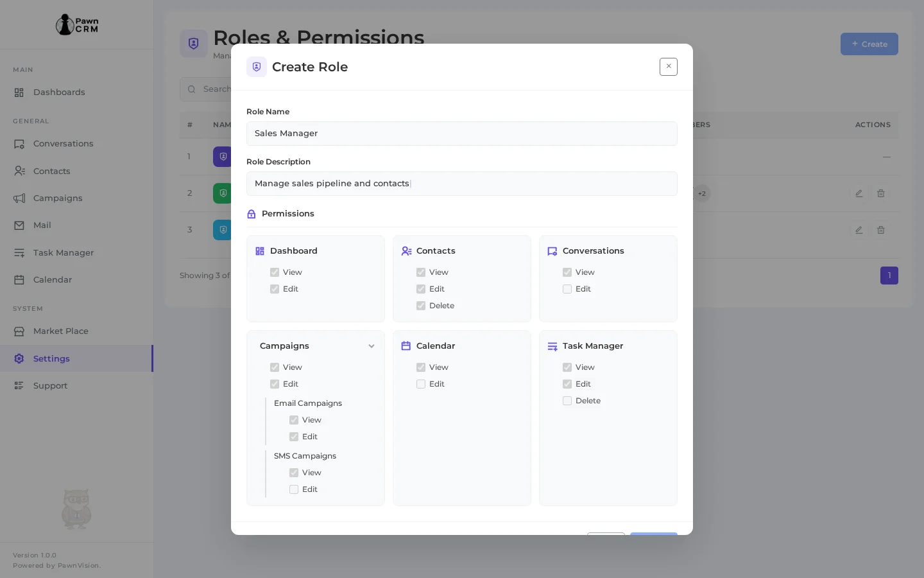Enable Edit permission for Conversations

coord(567,289)
